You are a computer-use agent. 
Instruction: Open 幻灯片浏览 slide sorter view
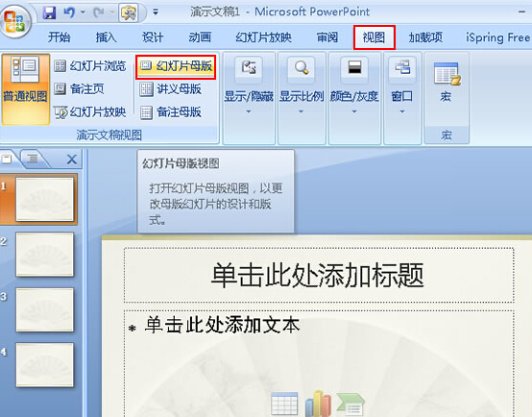(x=90, y=66)
